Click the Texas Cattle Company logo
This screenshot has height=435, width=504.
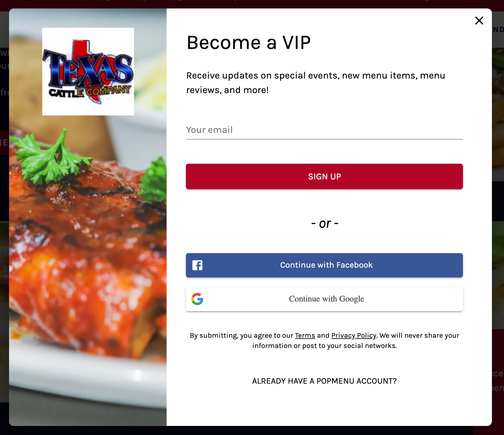(x=88, y=72)
